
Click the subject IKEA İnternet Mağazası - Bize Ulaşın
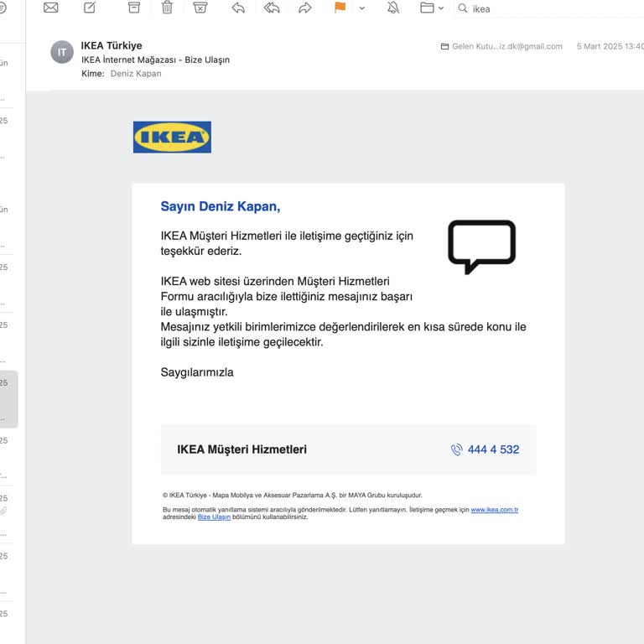pyautogui.click(x=155, y=60)
